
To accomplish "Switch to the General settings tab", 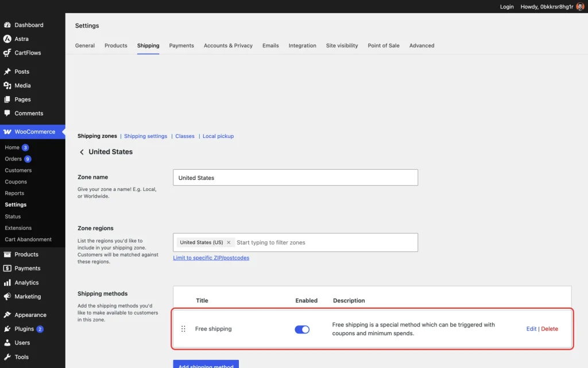I will coord(85,45).
